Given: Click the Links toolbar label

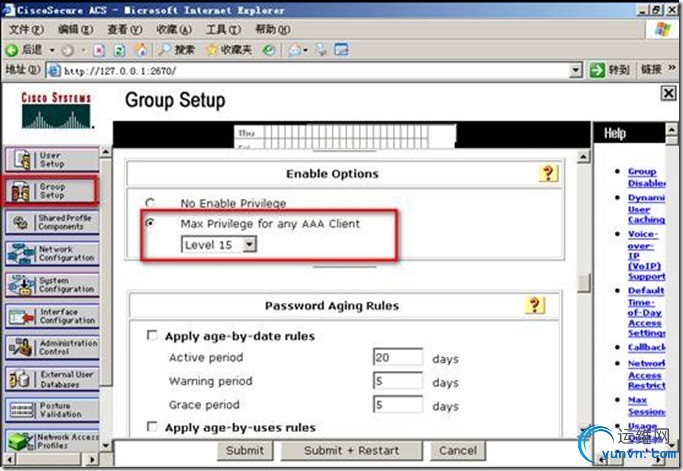Looking at the screenshot, I should [651, 69].
